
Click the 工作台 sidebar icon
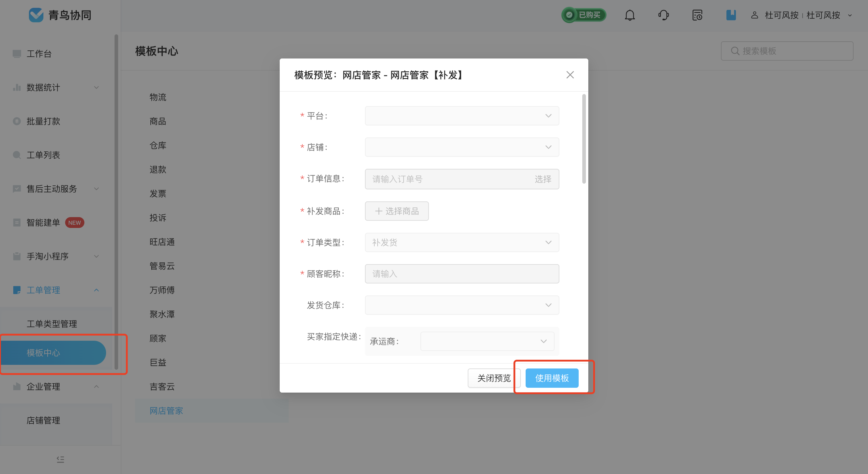coord(17,54)
